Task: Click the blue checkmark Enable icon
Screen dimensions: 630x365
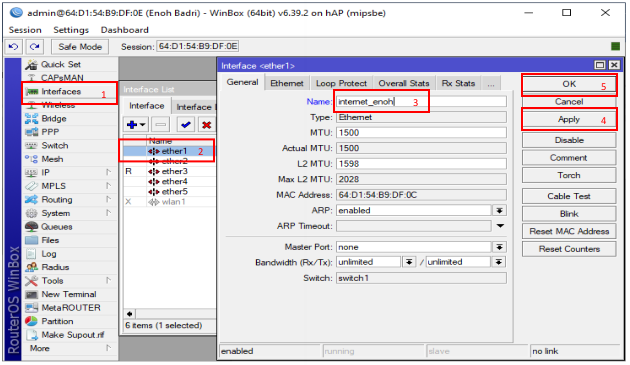Action: click(x=186, y=125)
